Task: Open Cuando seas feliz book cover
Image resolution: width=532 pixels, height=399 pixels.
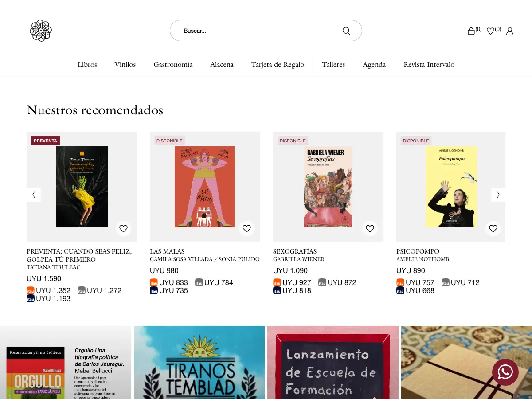Action: 82,187
